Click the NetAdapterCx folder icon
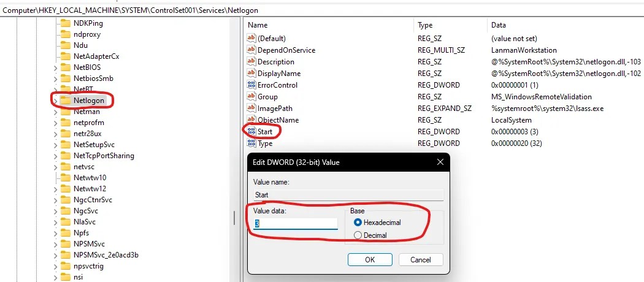644x282 pixels. [x=66, y=56]
